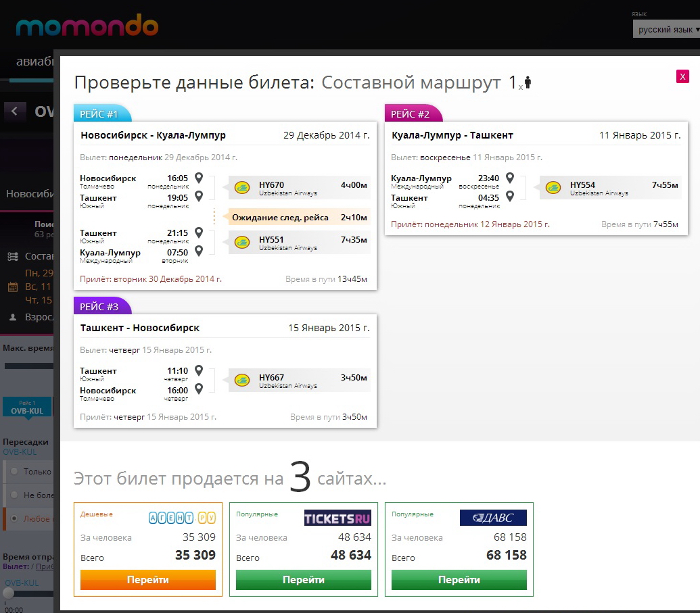Click the adult passenger icon in the sidebar
700x613 pixels.
[13, 317]
